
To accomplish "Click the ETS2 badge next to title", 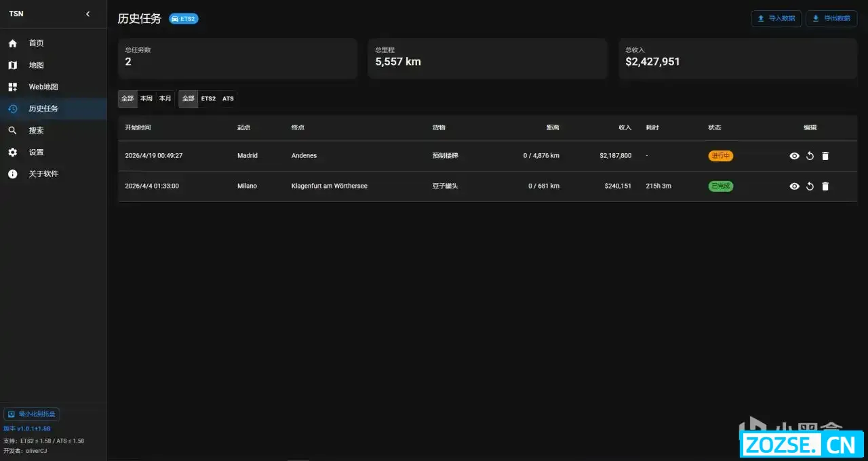I will click(x=183, y=19).
